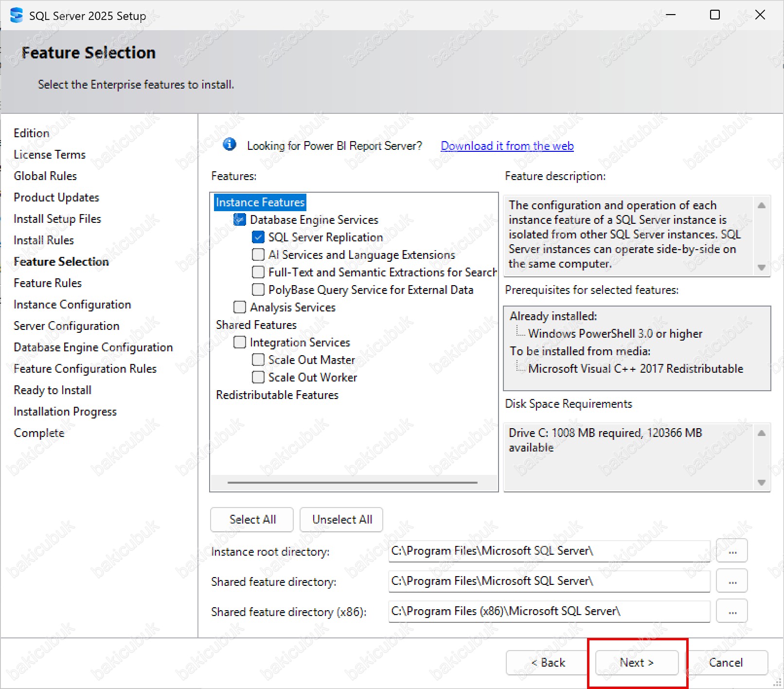Browse for the shared feature directory
The width and height of the screenshot is (784, 689).
click(732, 581)
